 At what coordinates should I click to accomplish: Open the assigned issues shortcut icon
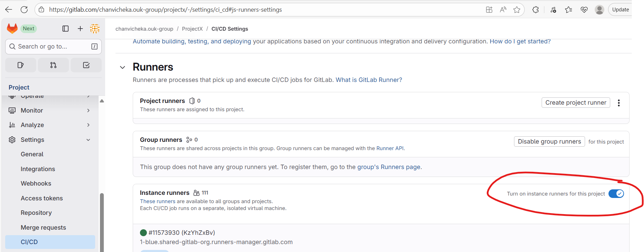21,65
